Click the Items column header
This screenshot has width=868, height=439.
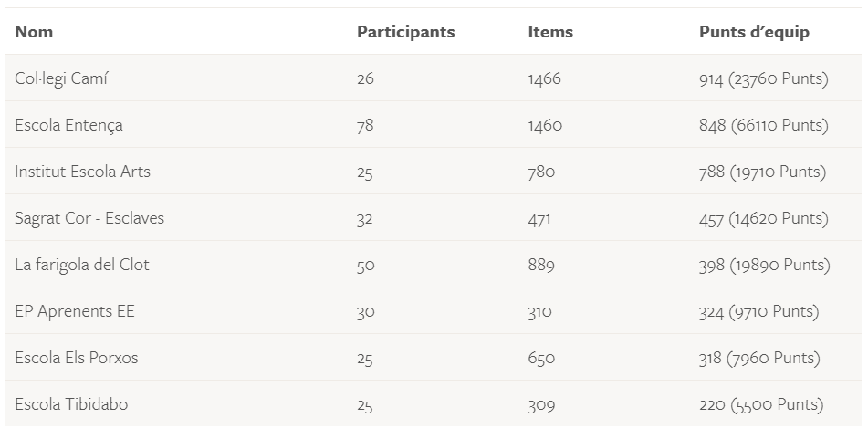(x=550, y=32)
